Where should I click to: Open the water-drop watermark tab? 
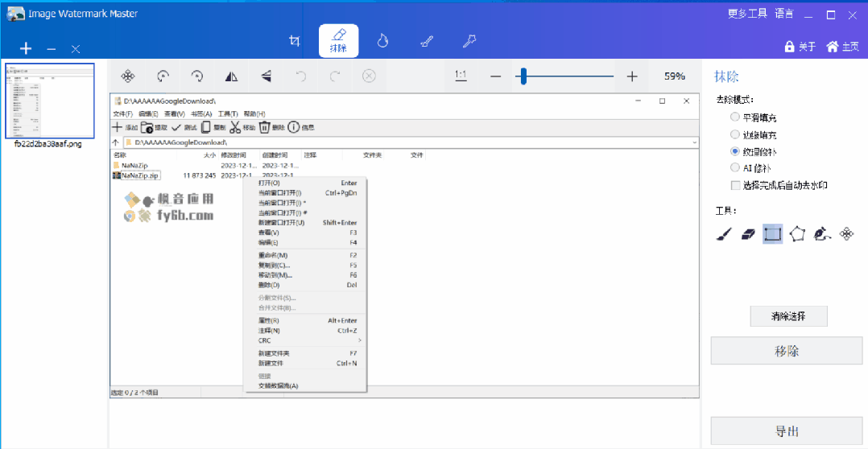coord(382,41)
